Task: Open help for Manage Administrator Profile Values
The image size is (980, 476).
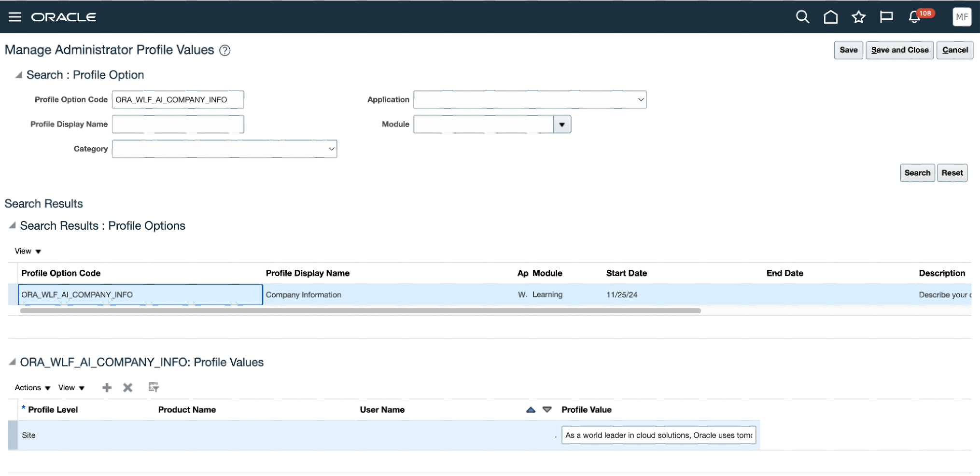Action: [225, 50]
